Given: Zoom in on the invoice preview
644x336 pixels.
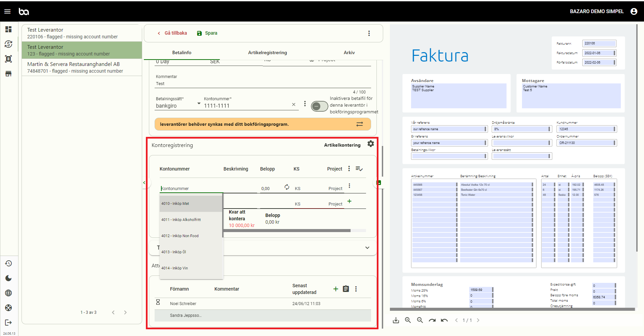Looking at the screenshot, I should pyautogui.click(x=408, y=320).
